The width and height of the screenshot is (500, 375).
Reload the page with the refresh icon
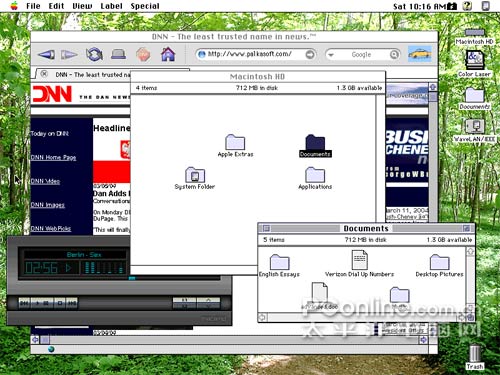coord(94,54)
